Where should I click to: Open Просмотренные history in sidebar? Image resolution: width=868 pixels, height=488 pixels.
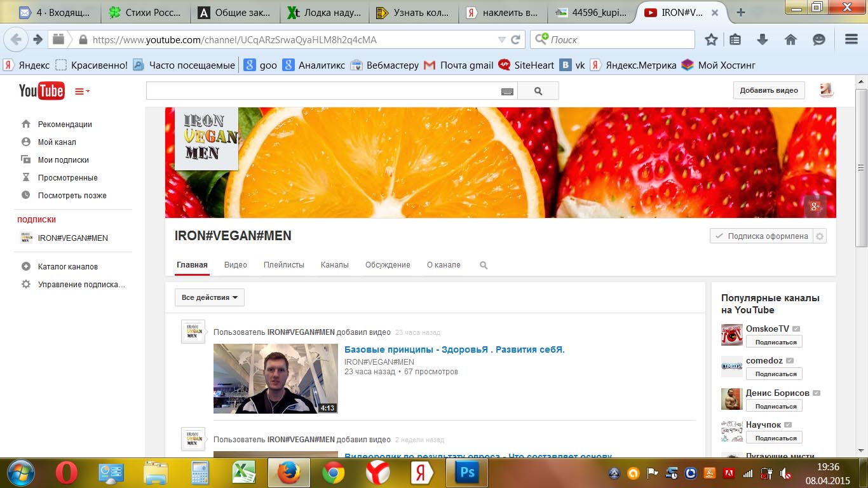pyautogui.click(x=67, y=178)
